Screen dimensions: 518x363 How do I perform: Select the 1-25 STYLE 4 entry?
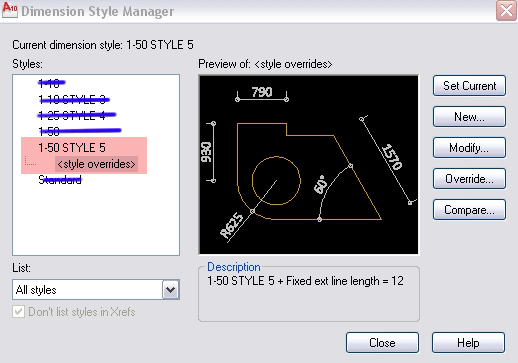[72, 115]
